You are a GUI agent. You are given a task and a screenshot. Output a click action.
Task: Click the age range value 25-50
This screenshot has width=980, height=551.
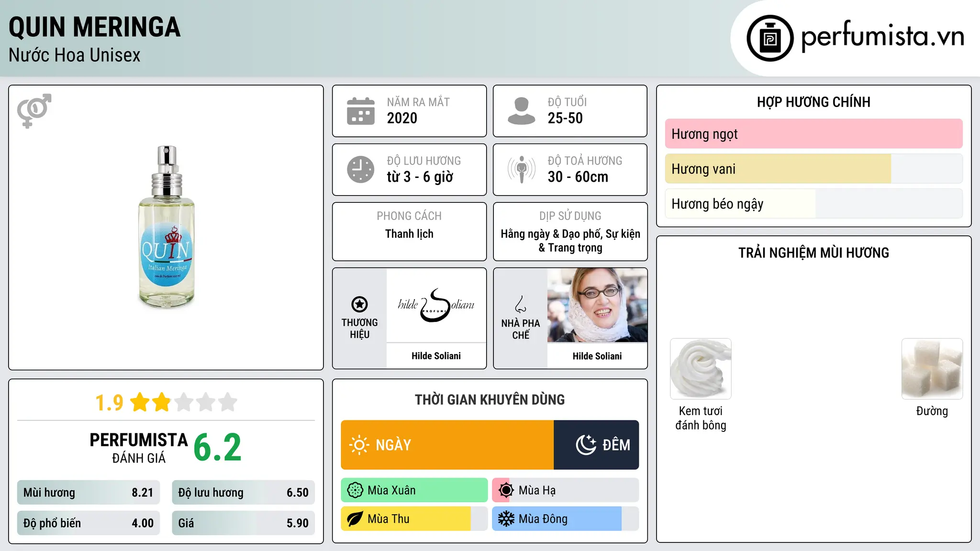(x=565, y=118)
